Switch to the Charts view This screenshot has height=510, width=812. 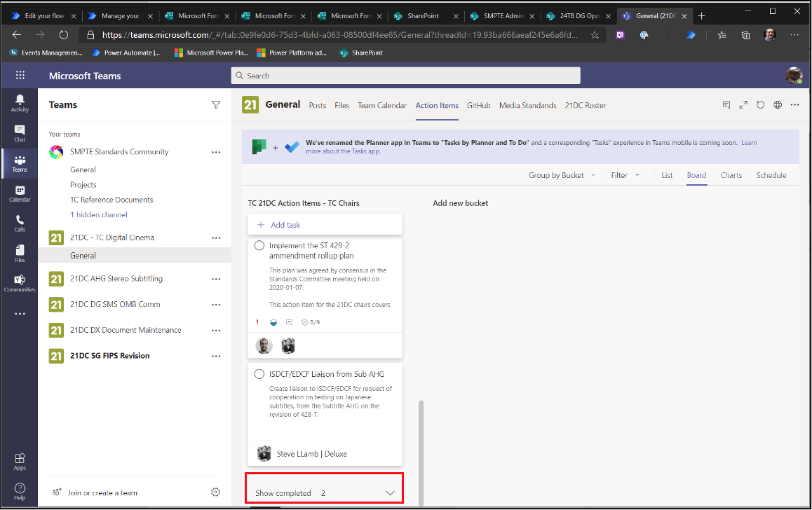[731, 175]
